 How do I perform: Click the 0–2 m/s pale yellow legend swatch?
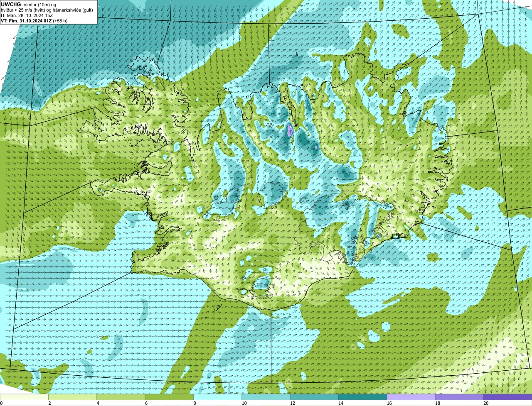click(24, 397)
